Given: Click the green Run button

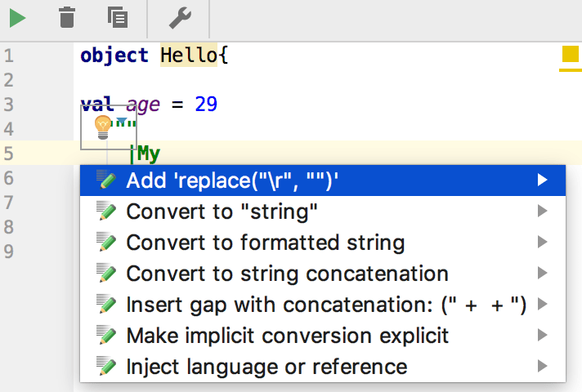Looking at the screenshot, I should pos(18,17).
